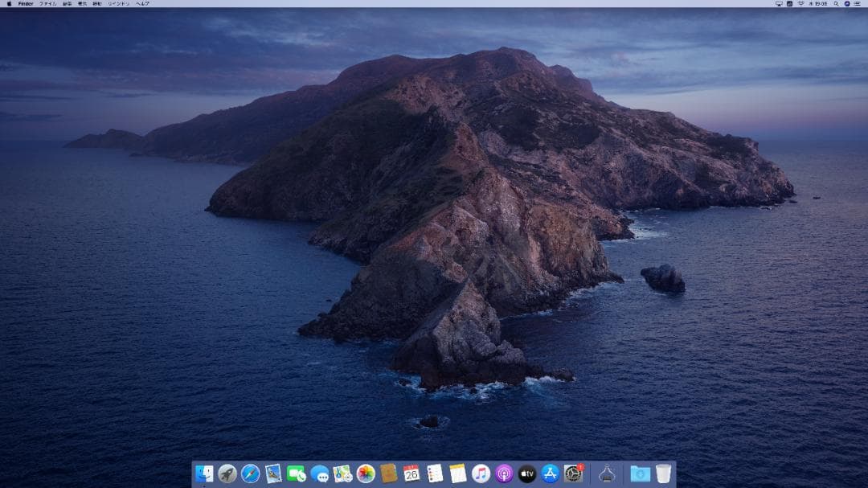Open the Podcasts app

click(x=504, y=474)
